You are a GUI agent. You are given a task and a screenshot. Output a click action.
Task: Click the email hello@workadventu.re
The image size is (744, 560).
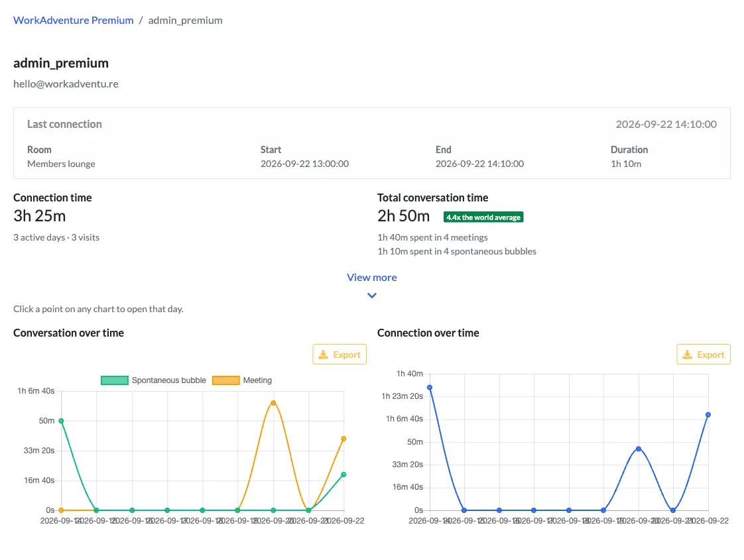(x=66, y=84)
